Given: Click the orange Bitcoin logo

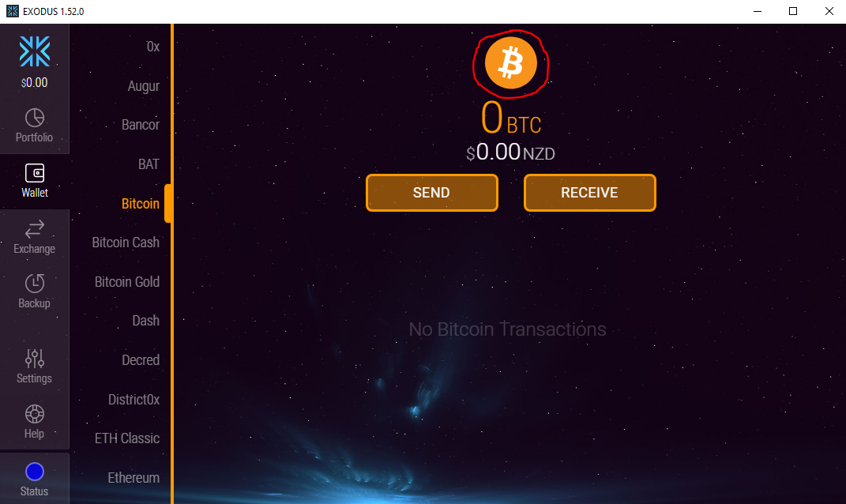Looking at the screenshot, I should pyautogui.click(x=510, y=63).
